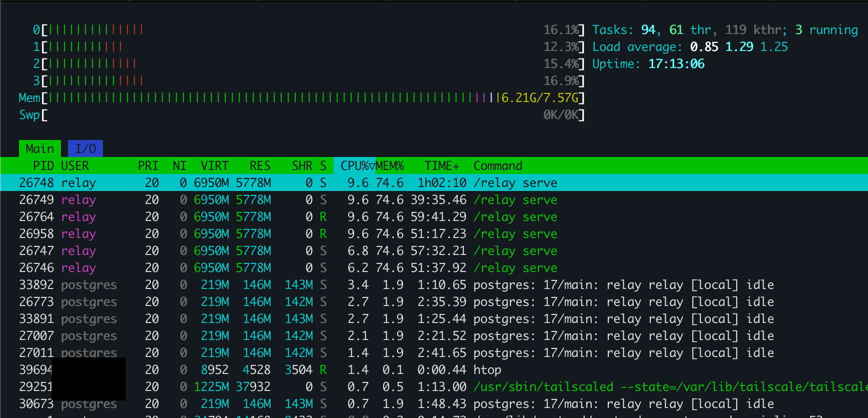The image size is (868, 418).
Task: Click the Command column header
Action: [x=497, y=165]
